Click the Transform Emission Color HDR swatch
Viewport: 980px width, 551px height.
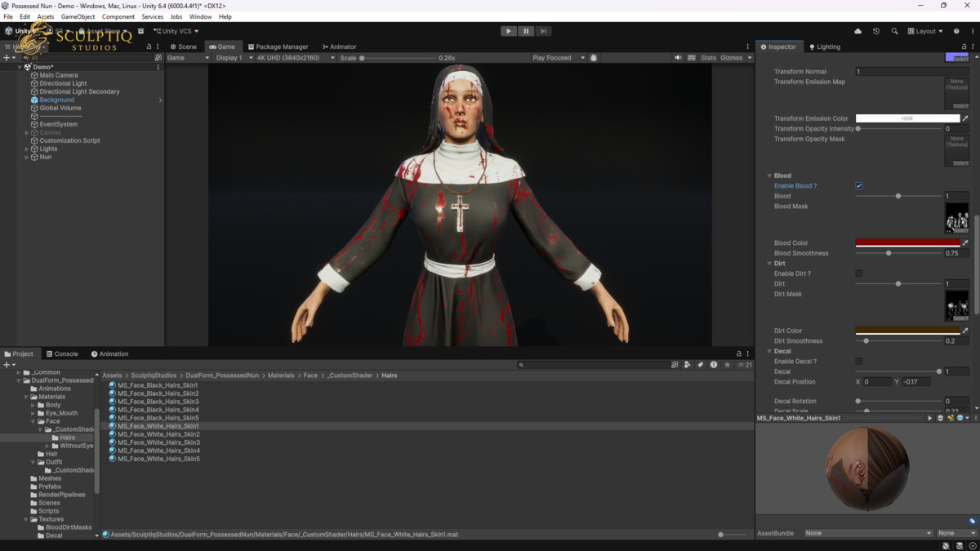907,118
